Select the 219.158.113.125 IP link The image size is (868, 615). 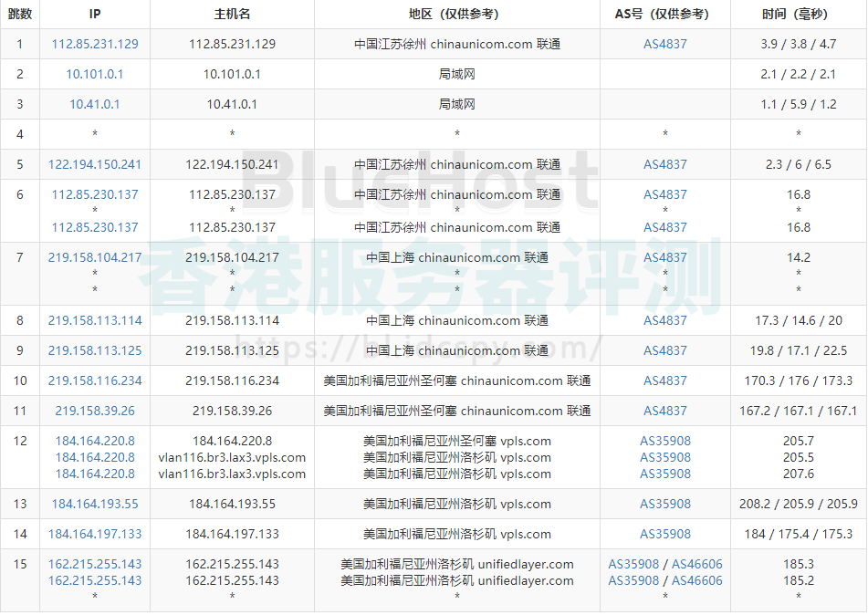coord(95,350)
